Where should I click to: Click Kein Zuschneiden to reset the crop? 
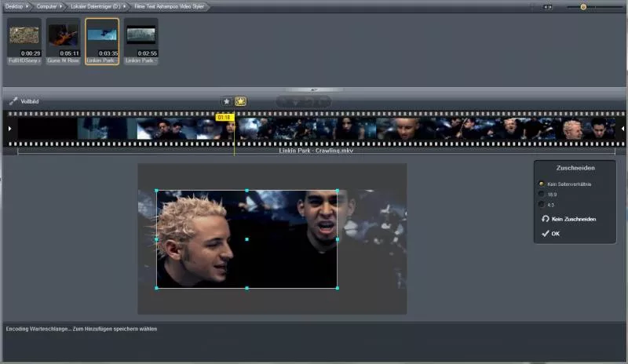point(568,219)
